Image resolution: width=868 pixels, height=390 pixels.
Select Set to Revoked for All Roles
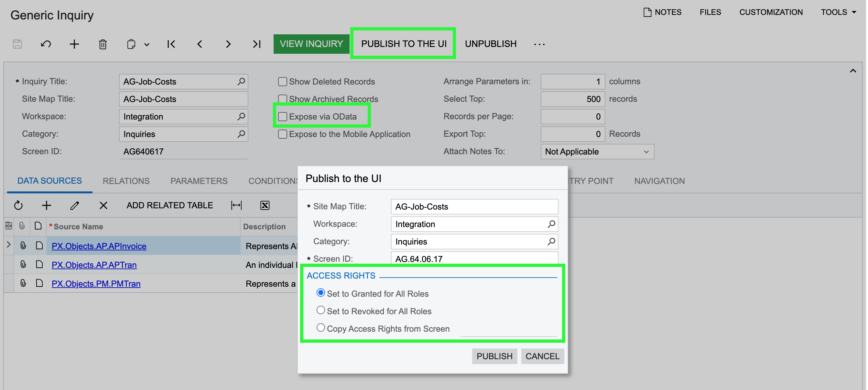320,310
